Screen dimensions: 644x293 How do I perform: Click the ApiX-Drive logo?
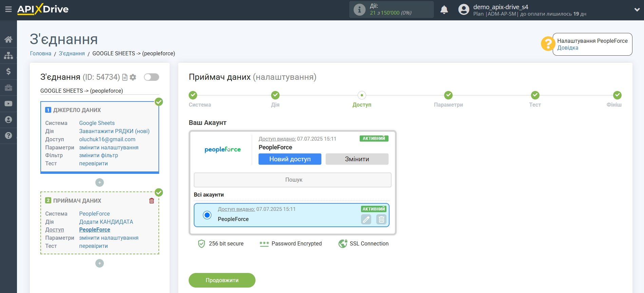click(43, 9)
